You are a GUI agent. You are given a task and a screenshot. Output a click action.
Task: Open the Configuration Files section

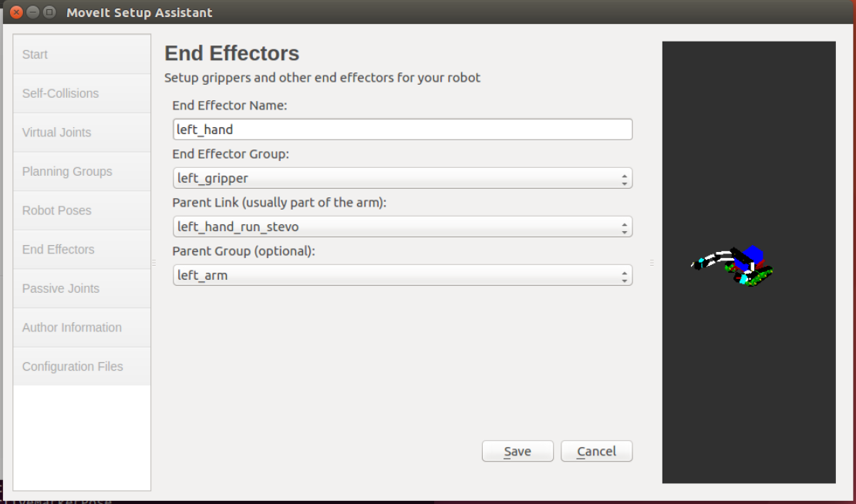[82, 367]
